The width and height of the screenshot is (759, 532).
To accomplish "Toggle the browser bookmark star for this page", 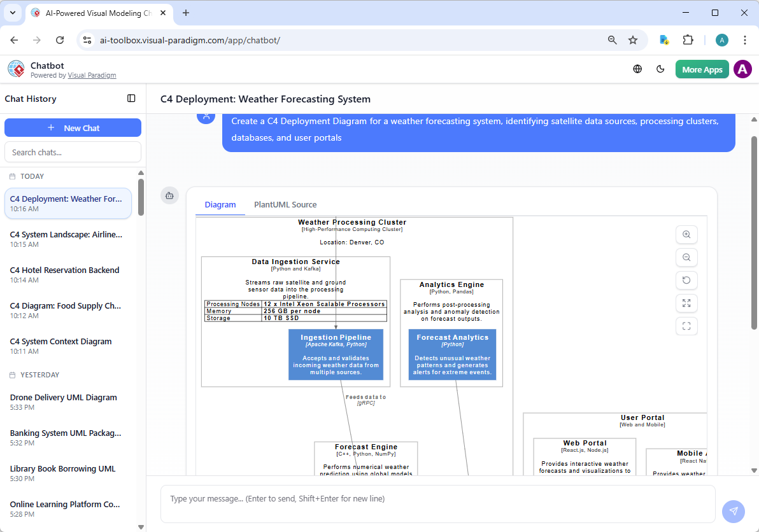I will (x=633, y=39).
